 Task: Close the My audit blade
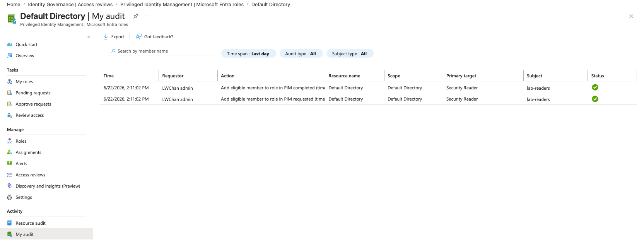(x=631, y=16)
